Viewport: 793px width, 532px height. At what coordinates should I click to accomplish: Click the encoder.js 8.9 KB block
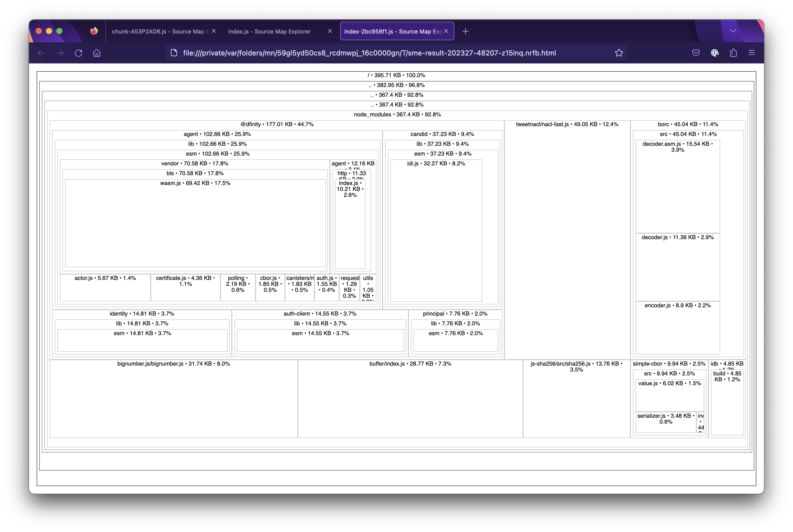pos(678,328)
